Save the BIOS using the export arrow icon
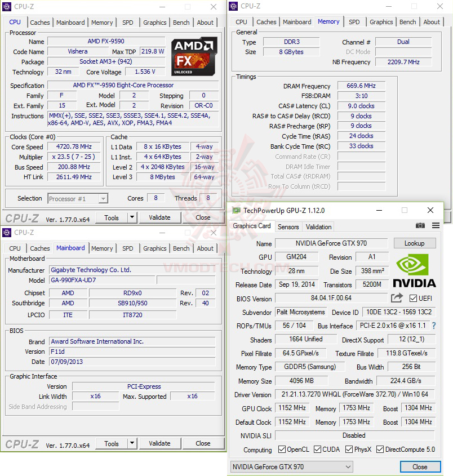 click(396, 298)
